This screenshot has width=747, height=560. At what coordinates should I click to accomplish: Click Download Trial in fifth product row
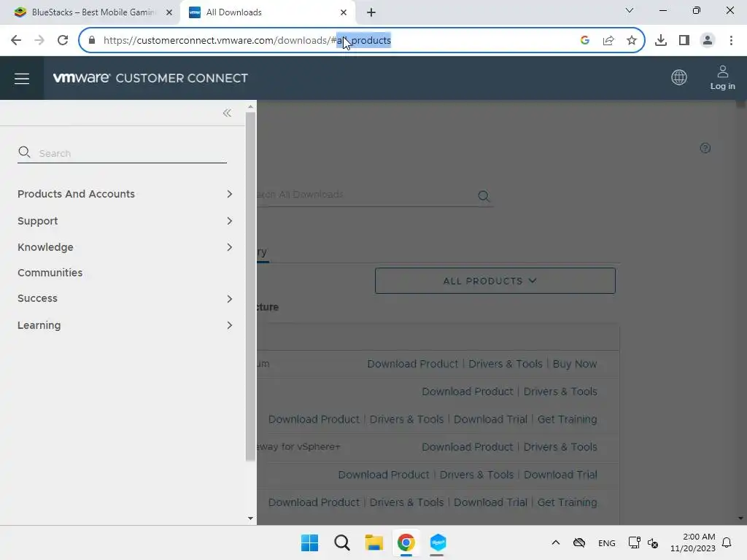[560, 474]
